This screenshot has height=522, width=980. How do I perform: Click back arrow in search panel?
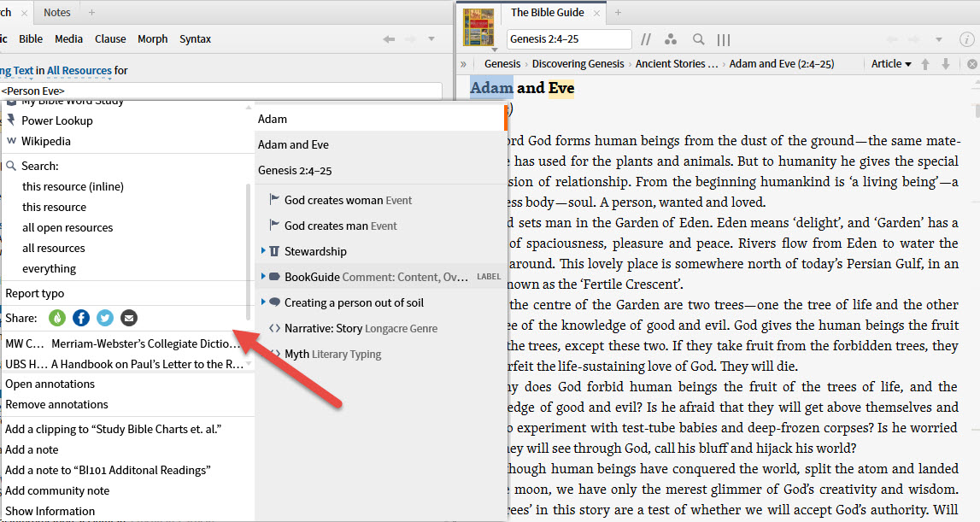pos(389,38)
